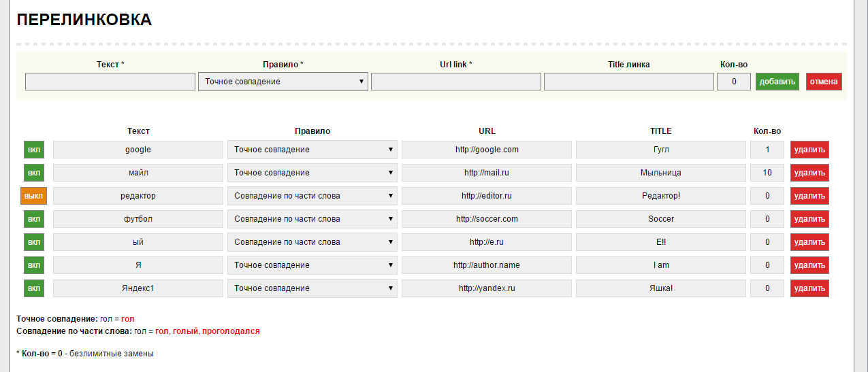Enable the ВЫКЛ switch for редактор row
The width and height of the screenshot is (868, 372).
click(33, 196)
